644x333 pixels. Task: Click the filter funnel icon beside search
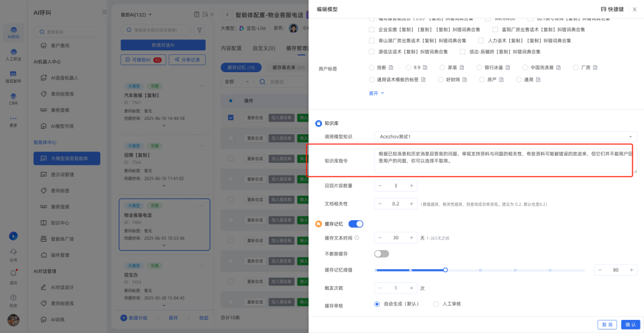200,30
